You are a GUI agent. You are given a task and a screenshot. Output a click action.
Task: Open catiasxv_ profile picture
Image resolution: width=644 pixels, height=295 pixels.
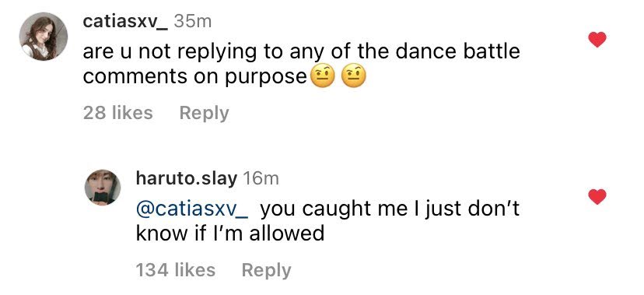(43, 37)
